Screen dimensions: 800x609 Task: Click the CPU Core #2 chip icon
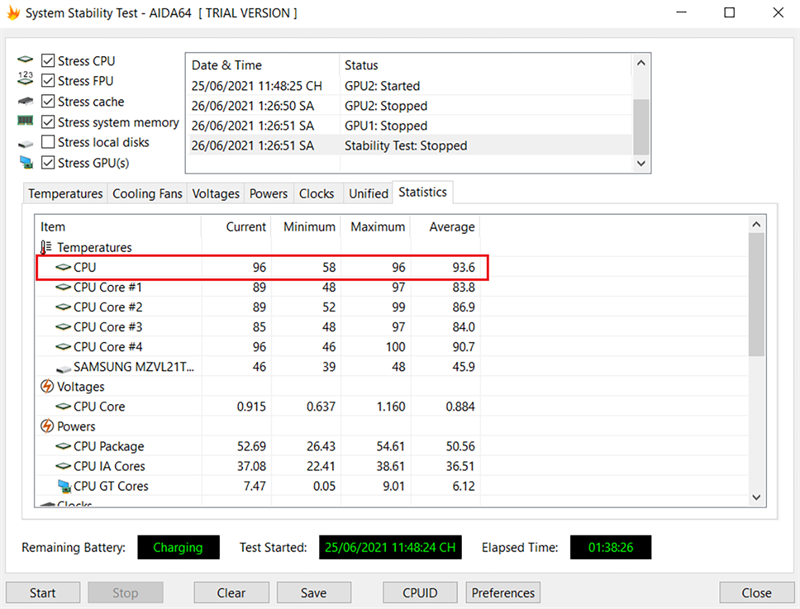[x=63, y=307]
